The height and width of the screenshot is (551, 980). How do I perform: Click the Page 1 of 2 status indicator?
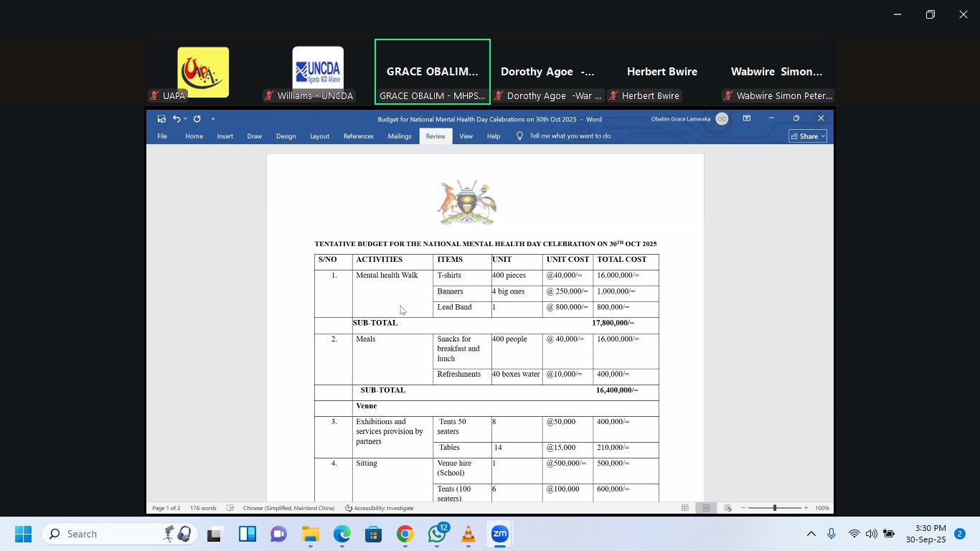click(x=166, y=508)
